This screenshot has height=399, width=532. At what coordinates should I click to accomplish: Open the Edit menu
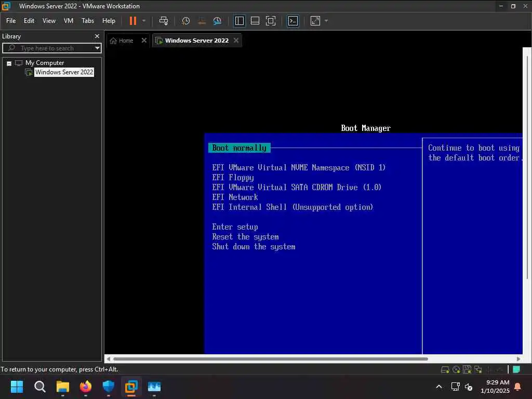click(29, 21)
